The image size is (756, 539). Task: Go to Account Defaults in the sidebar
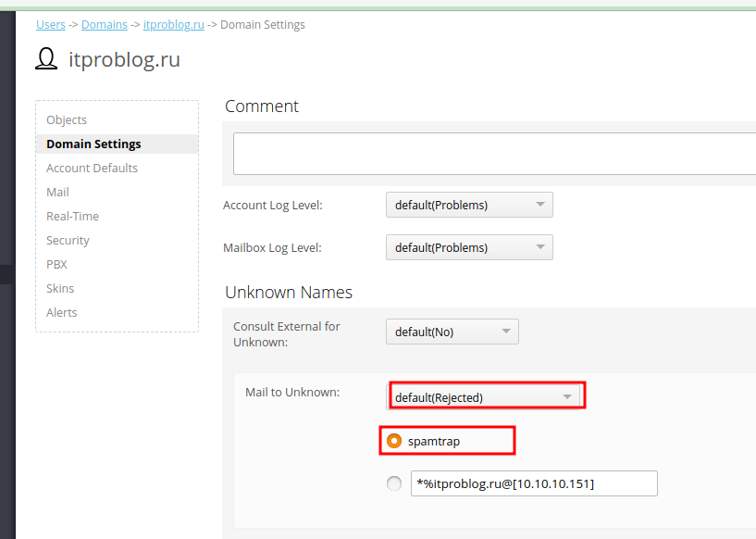click(x=92, y=168)
